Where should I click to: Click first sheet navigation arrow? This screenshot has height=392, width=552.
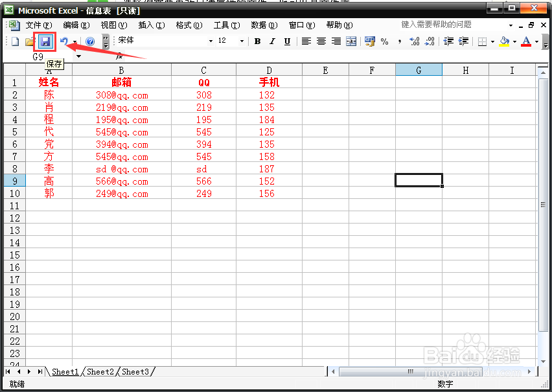coord(8,371)
